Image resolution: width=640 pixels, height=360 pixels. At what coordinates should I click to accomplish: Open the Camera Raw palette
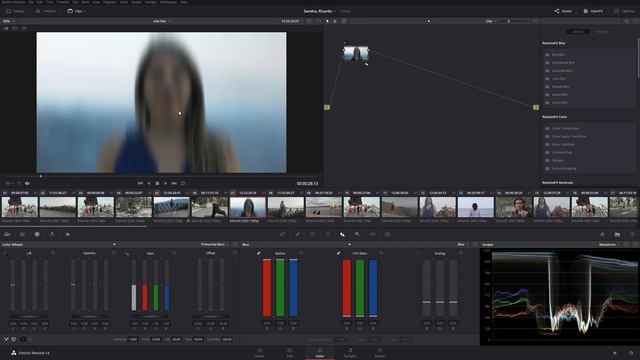coord(7,235)
